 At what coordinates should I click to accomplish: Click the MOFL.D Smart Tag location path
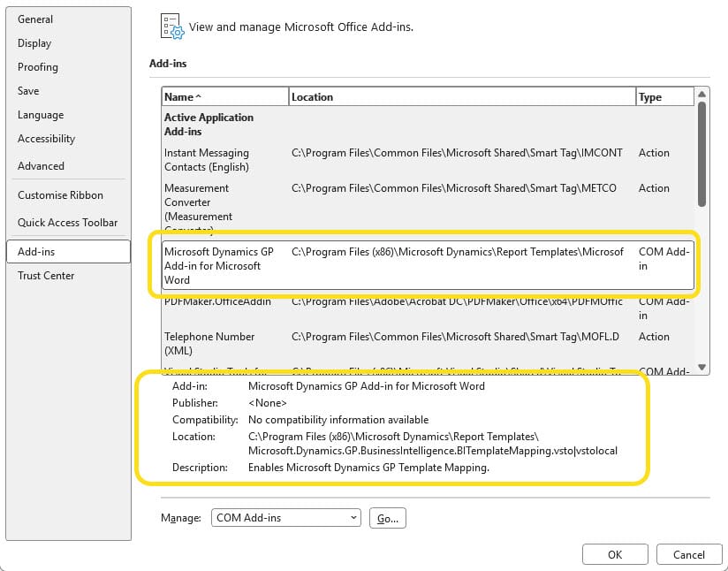pyautogui.click(x=456, y=337)
